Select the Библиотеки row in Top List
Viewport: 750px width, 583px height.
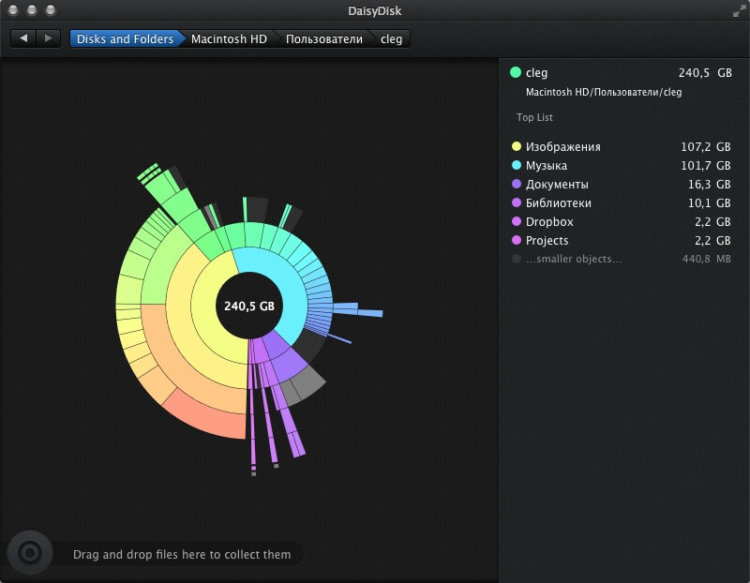click(621, 203)
